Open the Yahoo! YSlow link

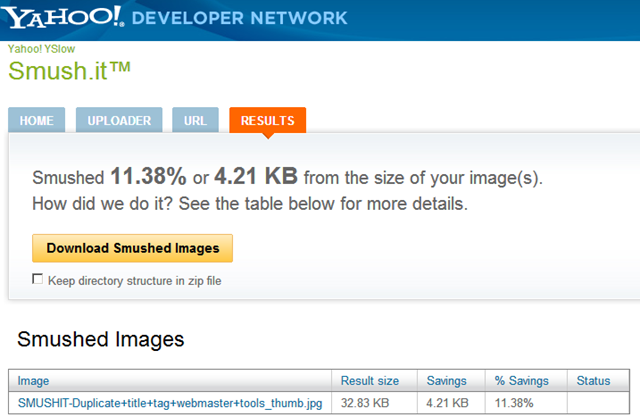(41, 49)
